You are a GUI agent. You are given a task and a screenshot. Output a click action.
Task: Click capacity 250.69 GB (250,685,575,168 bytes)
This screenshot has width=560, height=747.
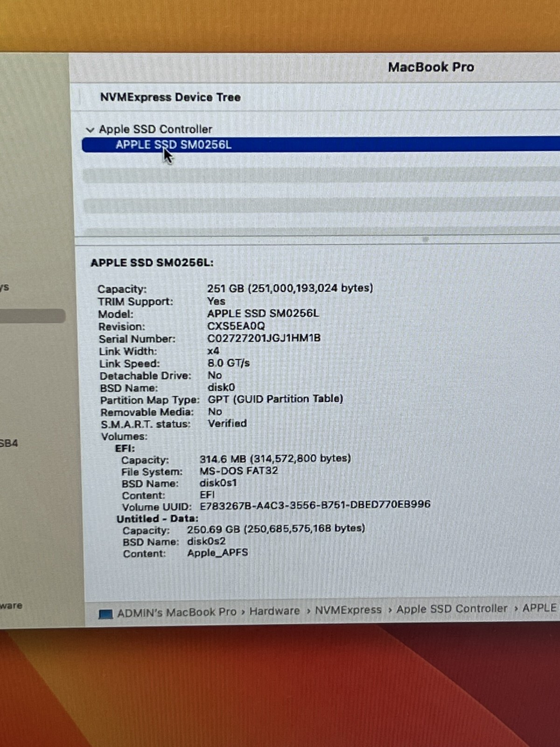(x=276, y=529)
